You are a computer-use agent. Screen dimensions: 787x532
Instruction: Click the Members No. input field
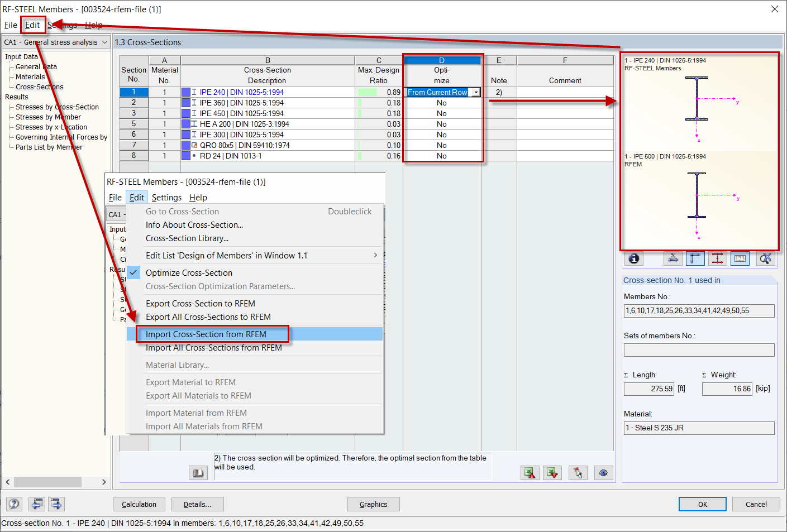pyautogui.click(x=699, y=311)
